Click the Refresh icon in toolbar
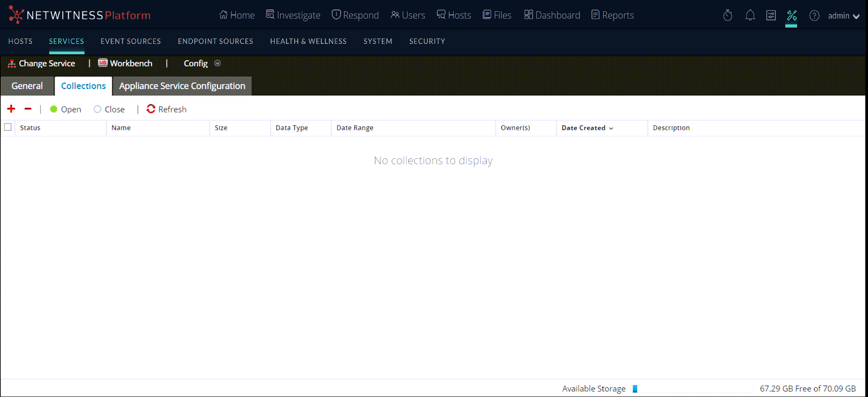 click(x=151, y=109)
